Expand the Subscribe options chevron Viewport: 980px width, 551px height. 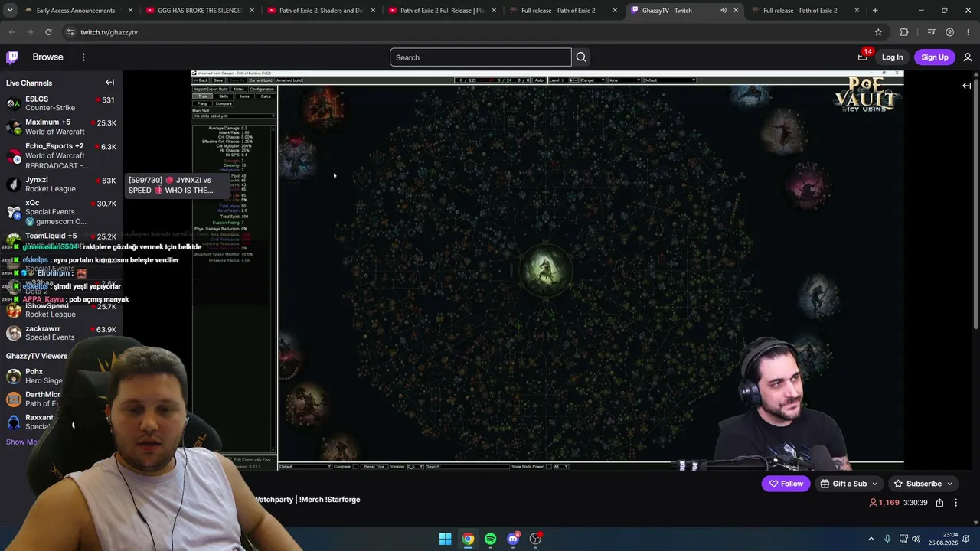click(950, 484)
